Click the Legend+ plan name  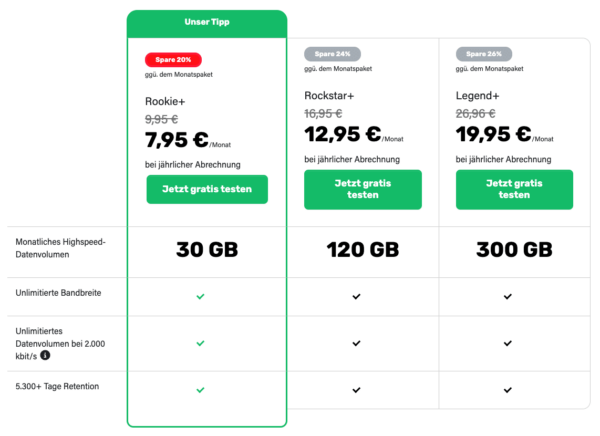(480, 95)
